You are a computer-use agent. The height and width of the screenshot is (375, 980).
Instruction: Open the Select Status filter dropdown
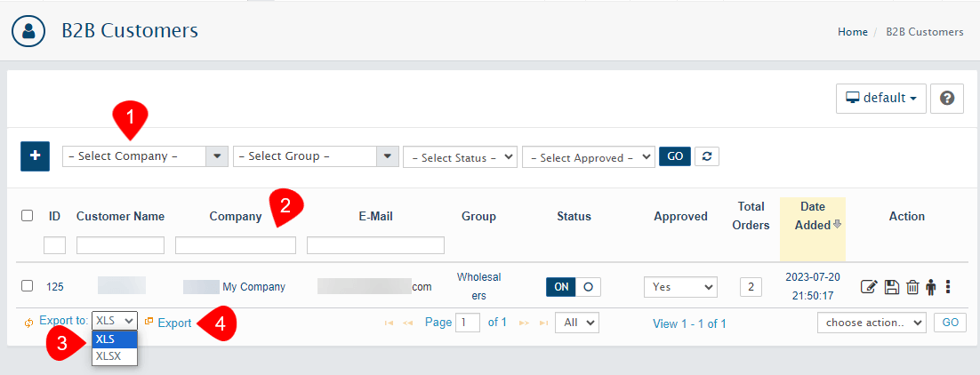[x=460, y=157]
